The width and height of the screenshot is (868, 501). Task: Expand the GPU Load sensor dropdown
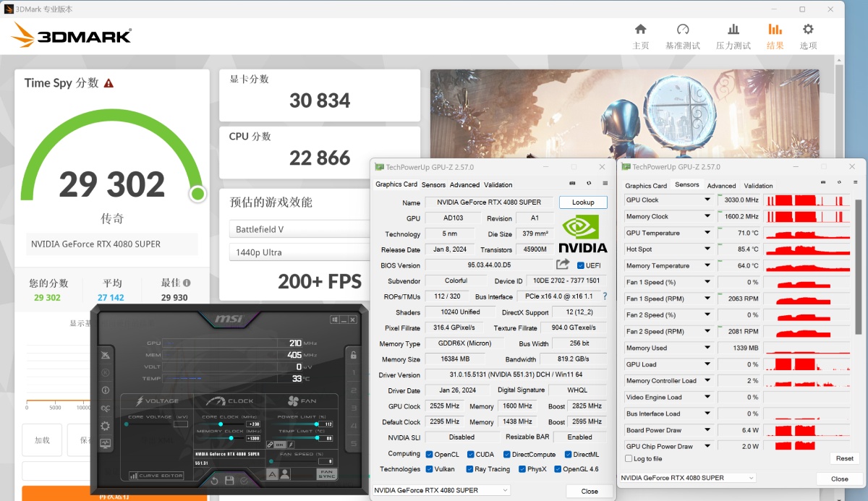(x=707, y=364)
